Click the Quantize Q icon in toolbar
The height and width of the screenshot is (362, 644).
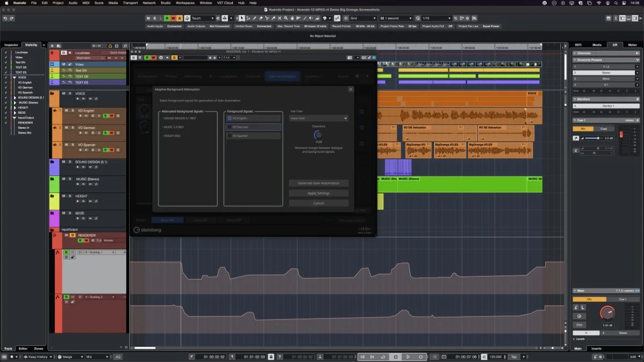[419, 18]
